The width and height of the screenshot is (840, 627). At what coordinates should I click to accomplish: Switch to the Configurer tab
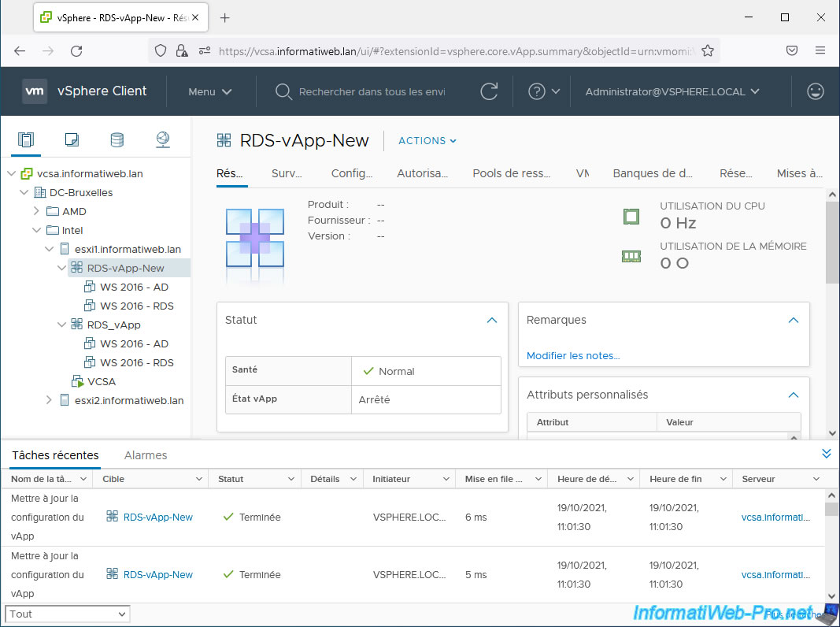click(351, 173)
